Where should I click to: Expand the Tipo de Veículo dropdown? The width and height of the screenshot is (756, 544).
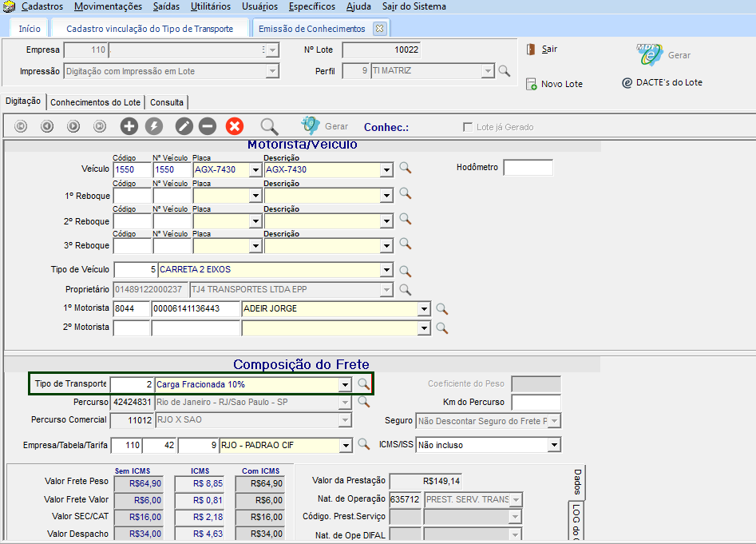[386, 271]
